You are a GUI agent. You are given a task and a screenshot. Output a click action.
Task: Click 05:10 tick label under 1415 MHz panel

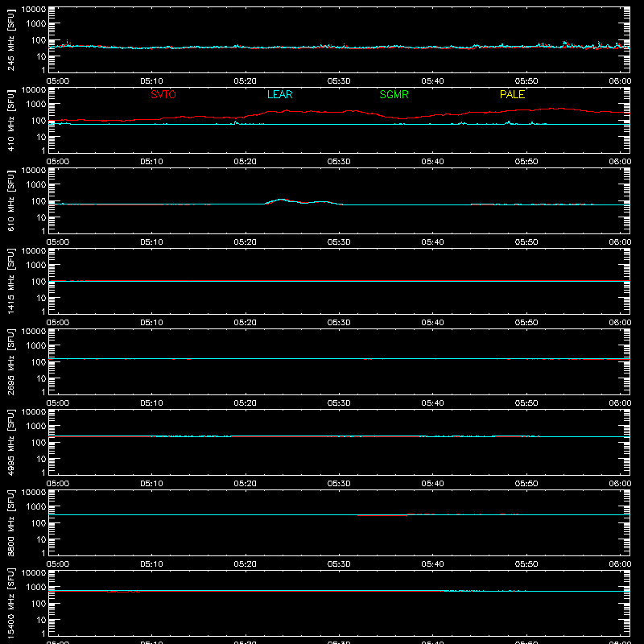(151, 323)
